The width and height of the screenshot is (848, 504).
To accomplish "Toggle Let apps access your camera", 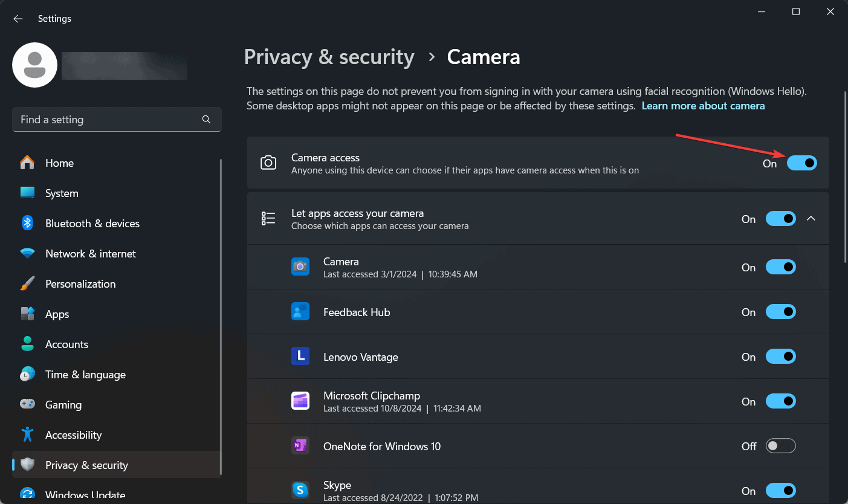I will (x=780, y=219).
